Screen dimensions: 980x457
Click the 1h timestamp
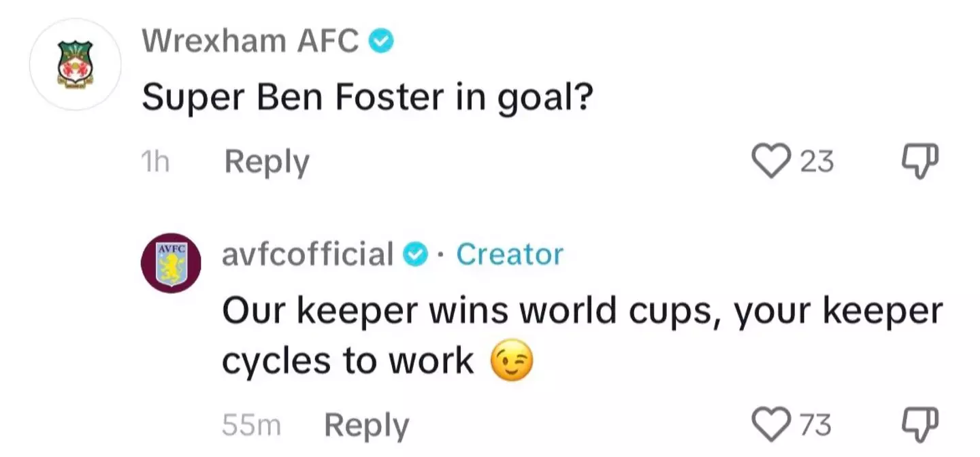click(x=154, y=163)
